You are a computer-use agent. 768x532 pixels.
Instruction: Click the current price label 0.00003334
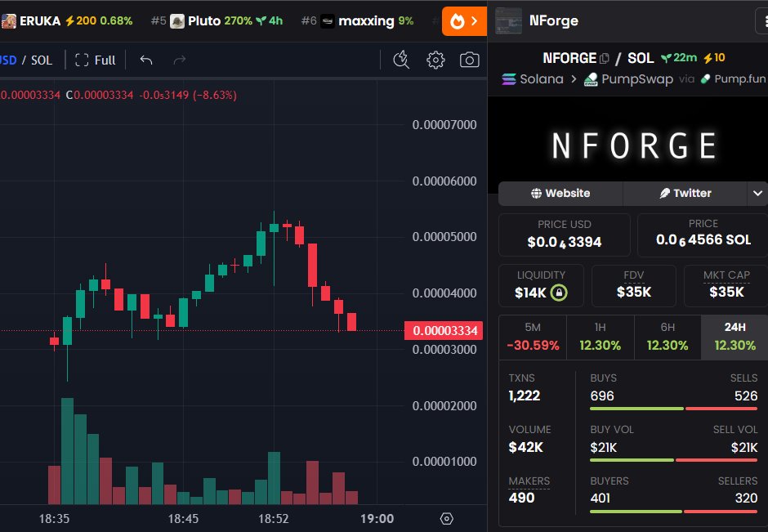click(x=444, y=331)
